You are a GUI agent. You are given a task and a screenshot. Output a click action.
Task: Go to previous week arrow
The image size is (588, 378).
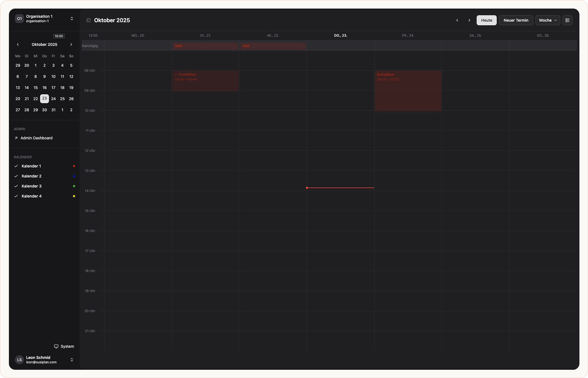pyautogui.click(x=457, y=20)
